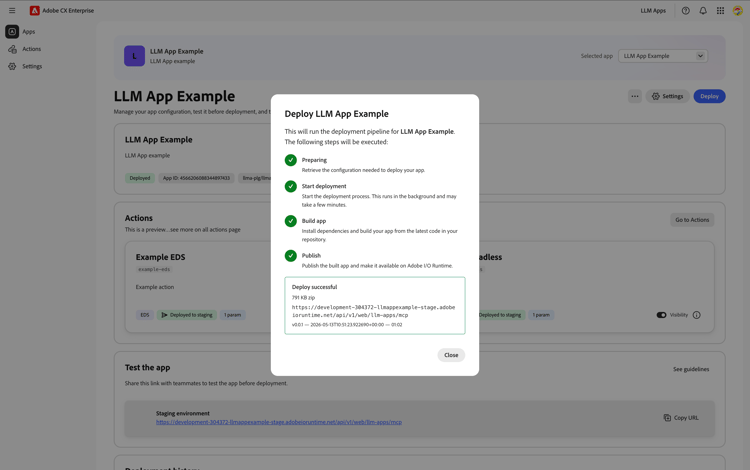Click the v0.0.1 version timestamp line

tap(347, 325)
